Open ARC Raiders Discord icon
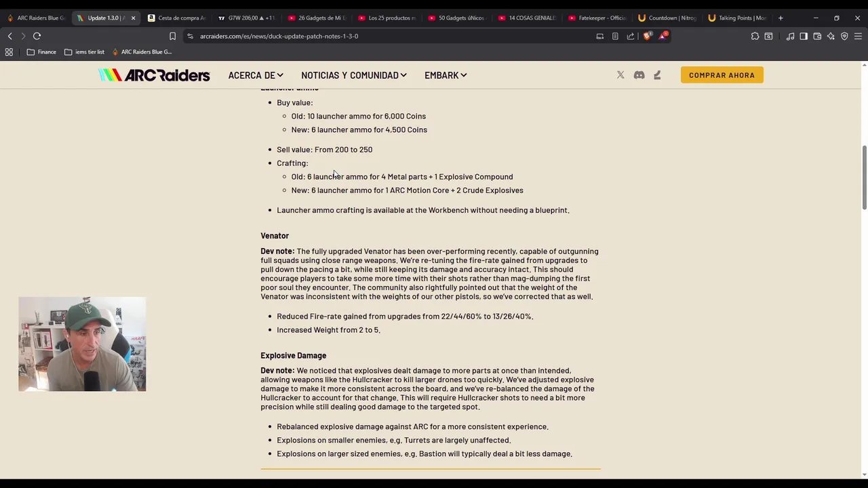 coord(639,75)
